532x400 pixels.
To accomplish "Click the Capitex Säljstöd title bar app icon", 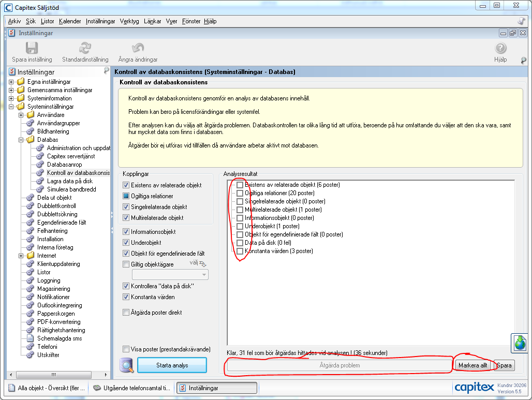I will pyautogui.click(x=8, y=7).
